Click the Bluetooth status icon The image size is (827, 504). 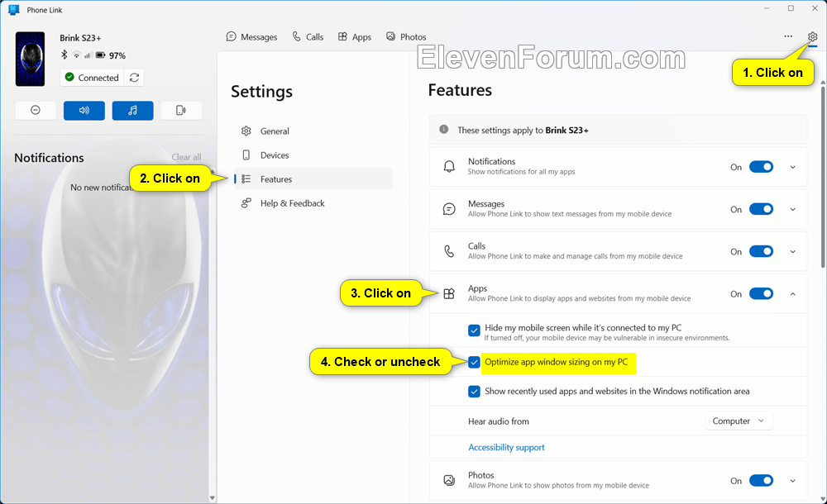64,55
